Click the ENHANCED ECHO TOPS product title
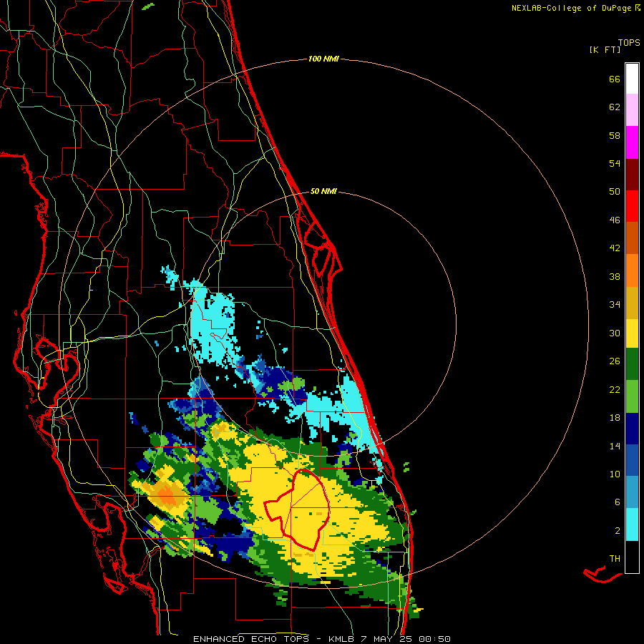This screenshot has width=644, height=644. (x=251, y=639)
